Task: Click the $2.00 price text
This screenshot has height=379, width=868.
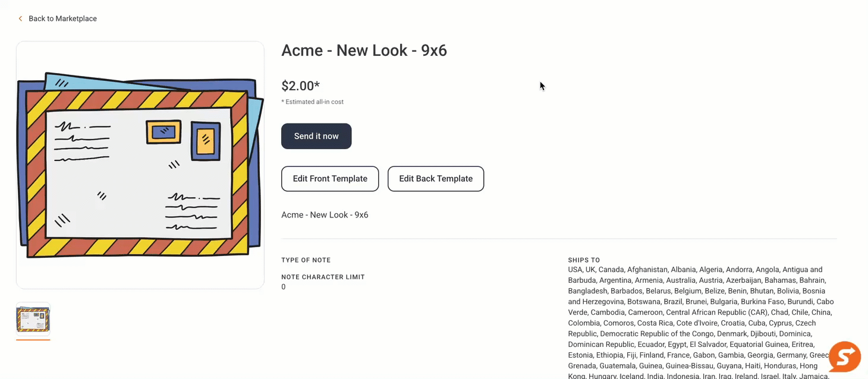Action: pos(301,86)
